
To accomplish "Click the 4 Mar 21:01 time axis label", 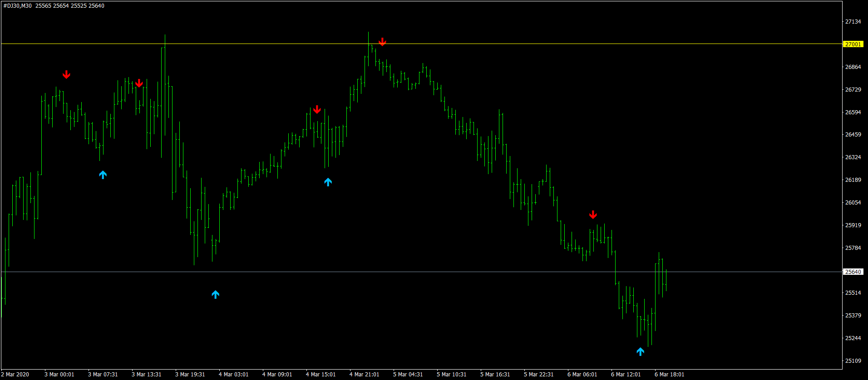I will click(364, 375).
